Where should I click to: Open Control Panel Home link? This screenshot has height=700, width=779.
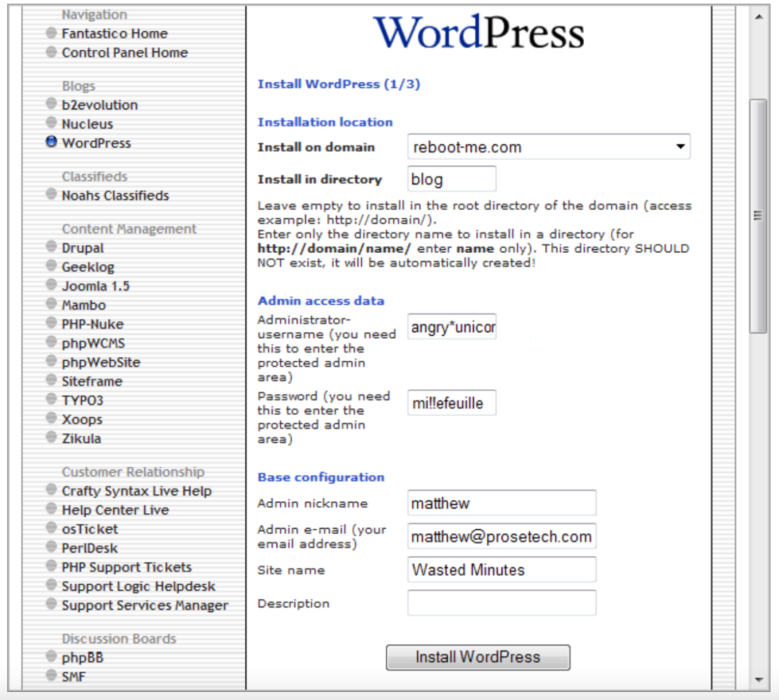[124, 53]
